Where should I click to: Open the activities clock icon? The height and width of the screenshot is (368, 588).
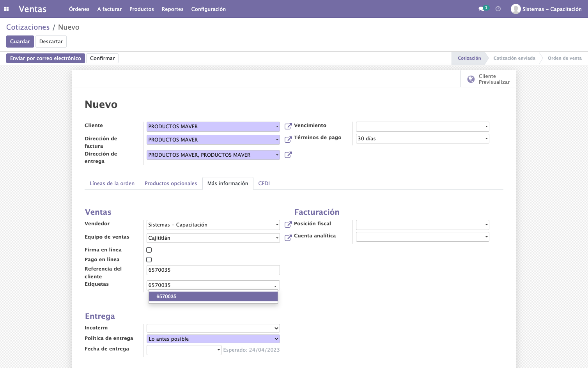point(498,9)
